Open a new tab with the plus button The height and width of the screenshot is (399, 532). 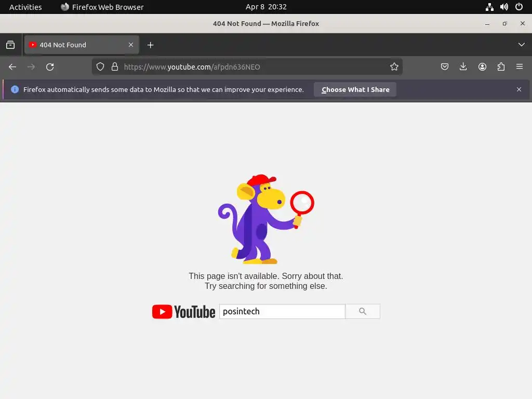(x=150, y=45)
